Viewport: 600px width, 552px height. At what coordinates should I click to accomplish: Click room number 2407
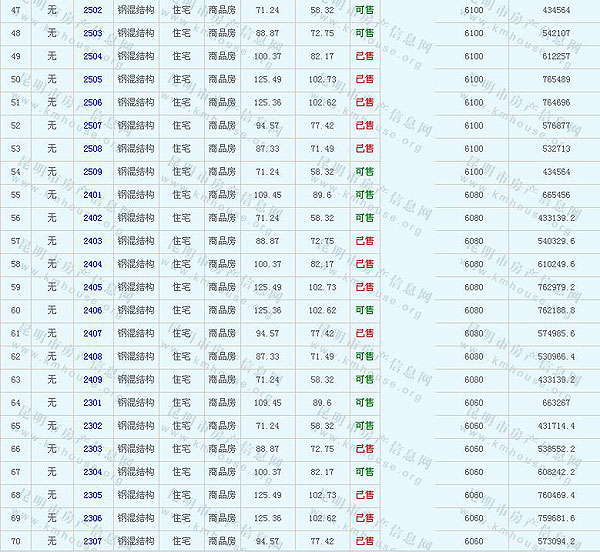point(92,333)
